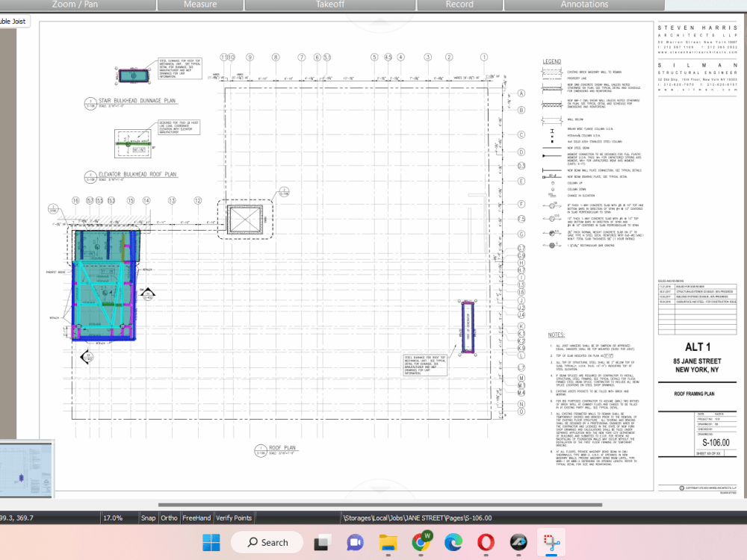Toggle Ortho mode in the status bar
This screenshot has width=747, height=560.
pyautogui.click(x=169, y=517)
